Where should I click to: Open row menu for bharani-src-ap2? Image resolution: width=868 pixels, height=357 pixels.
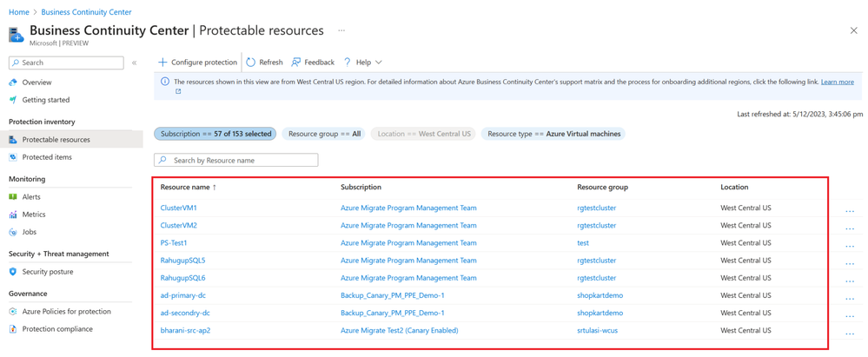851,334
